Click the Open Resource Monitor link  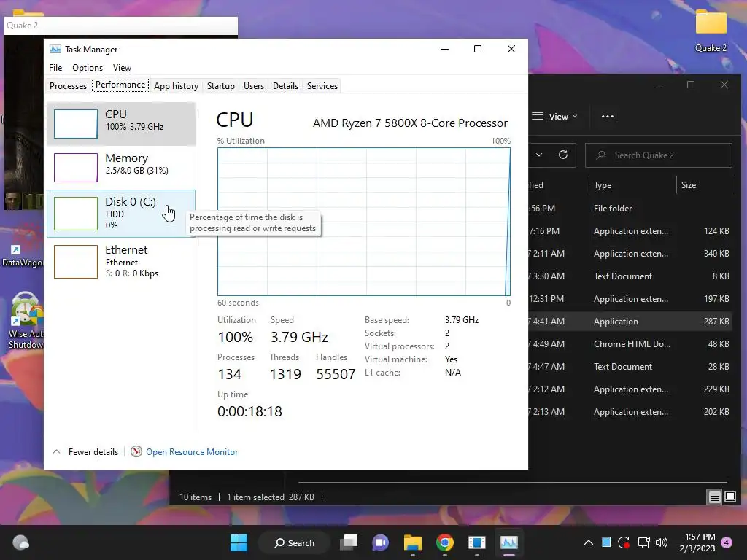point(192,452)
